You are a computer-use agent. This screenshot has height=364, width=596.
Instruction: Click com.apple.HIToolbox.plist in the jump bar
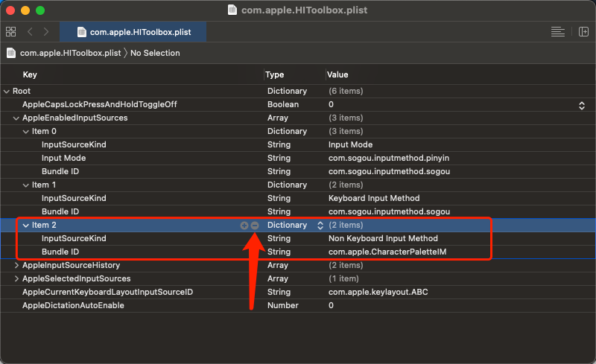(x=70, y=53)
